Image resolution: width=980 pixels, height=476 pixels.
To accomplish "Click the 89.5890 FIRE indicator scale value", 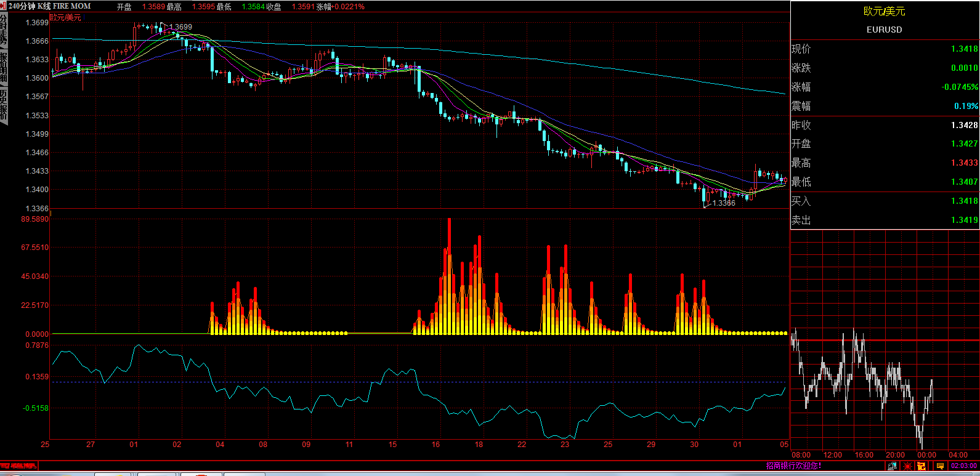I will click(34, 219).
